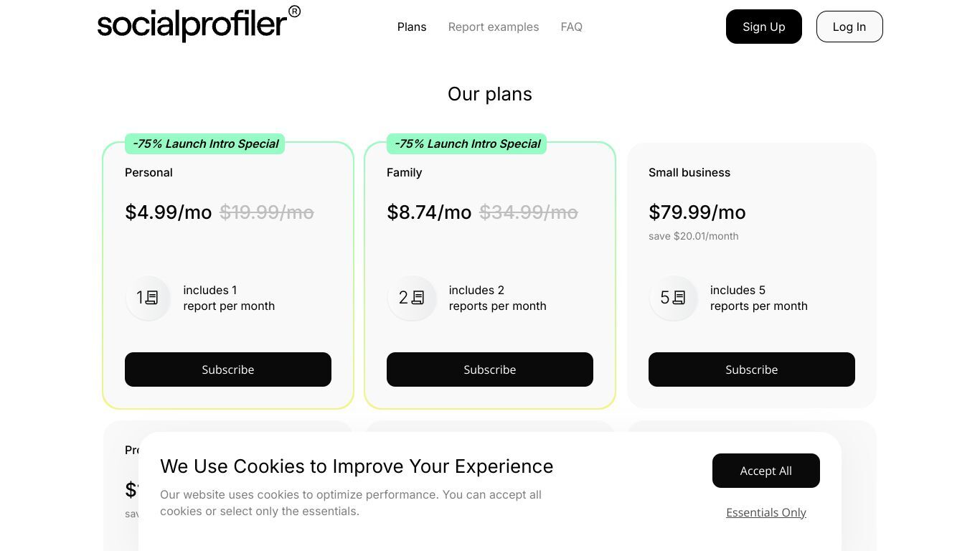Image resolution: width=980 pixels, height=551 pixels.
Task: Accept all cookies
Action: point(766,471)
